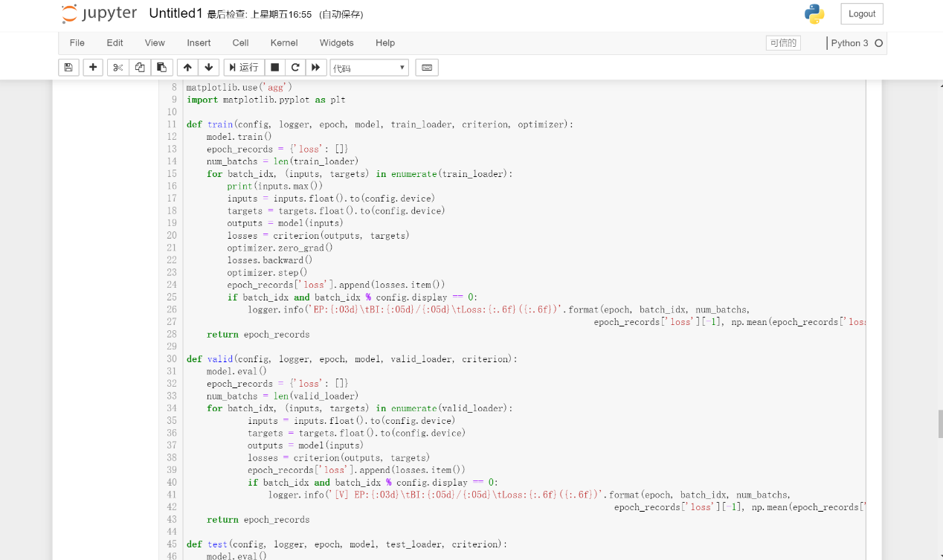The width and height of the screenshot is (943, 560).
Task: Interrupt the kernel with the stop icon
Action: [274, 68]
